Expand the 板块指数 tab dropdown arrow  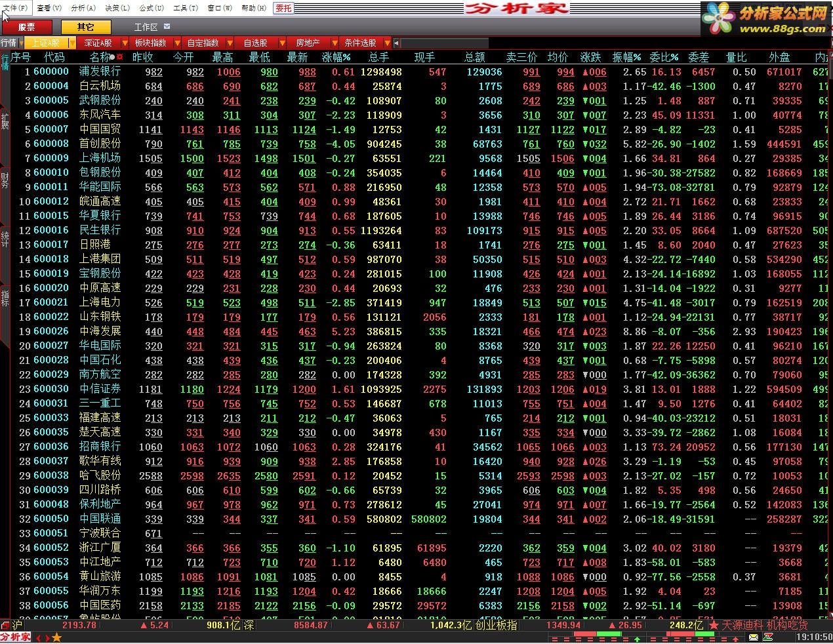(x=178, y=43)
